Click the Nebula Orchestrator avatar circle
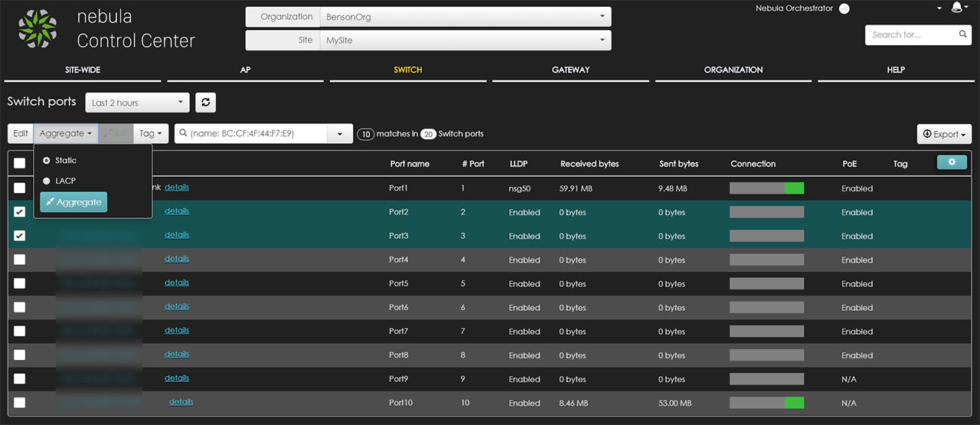 tap(844, 9)
